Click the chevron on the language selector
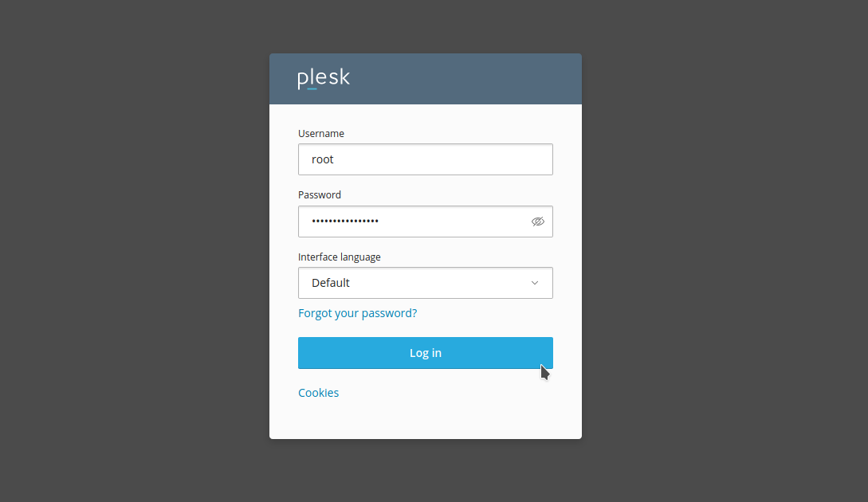Image resolution: width=868 pixels, height=502 pixels. (534, 283)
